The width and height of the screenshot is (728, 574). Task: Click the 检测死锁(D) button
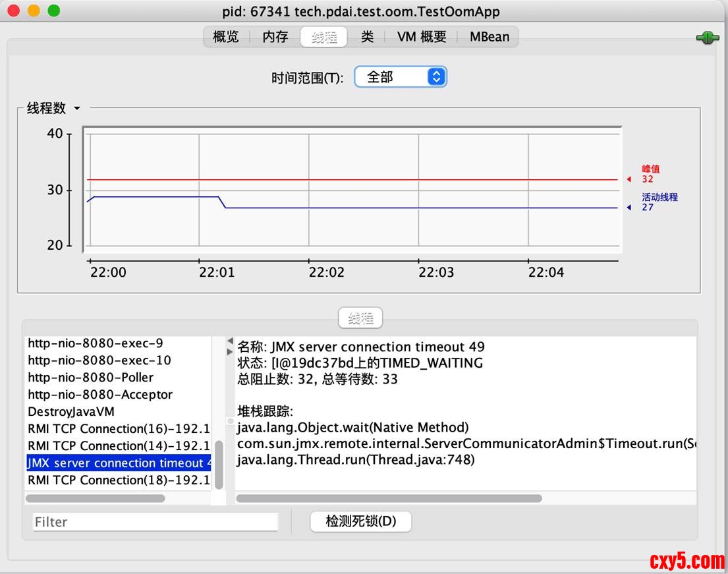click(361, 521)
